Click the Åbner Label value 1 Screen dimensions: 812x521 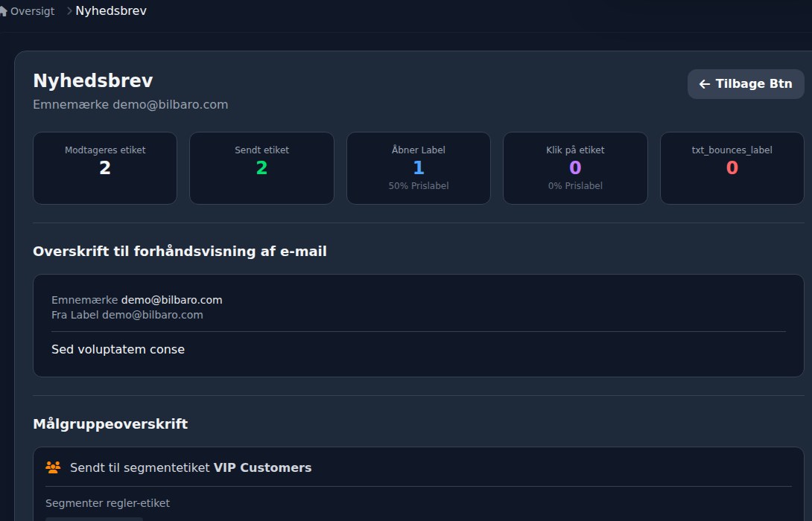click(419, 167)
